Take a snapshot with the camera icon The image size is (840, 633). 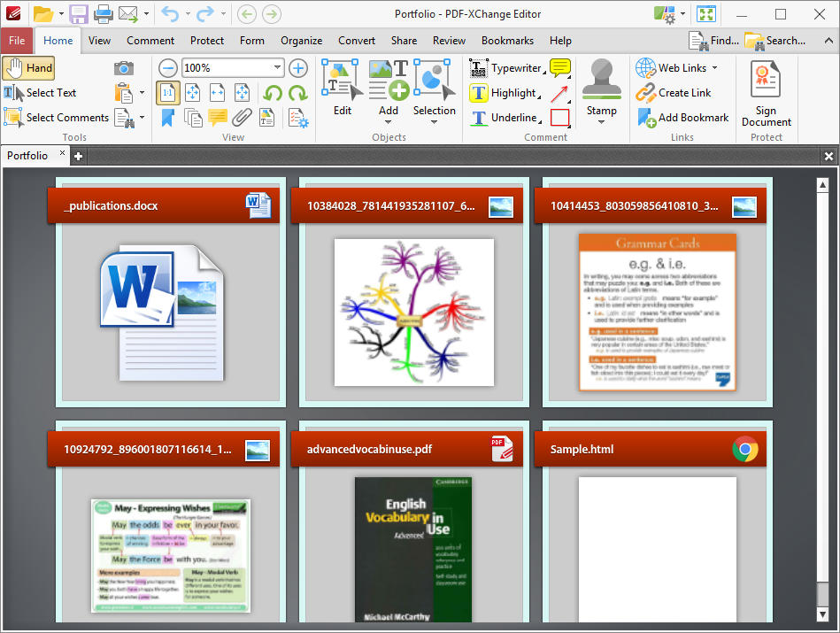click(x=124, y=68)
